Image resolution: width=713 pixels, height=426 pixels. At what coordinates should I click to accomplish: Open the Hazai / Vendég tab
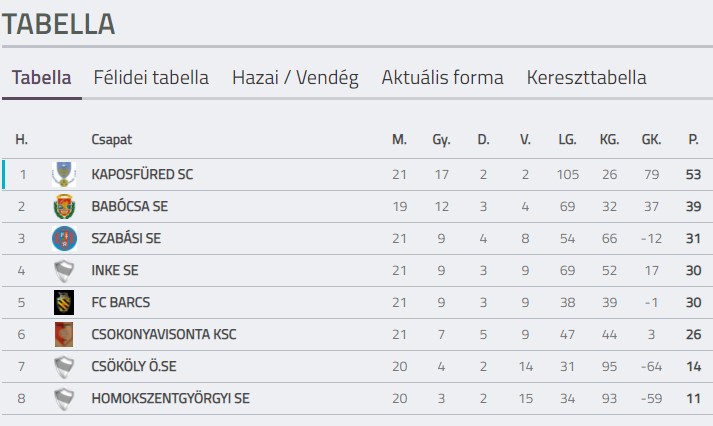tap(295, 78)
